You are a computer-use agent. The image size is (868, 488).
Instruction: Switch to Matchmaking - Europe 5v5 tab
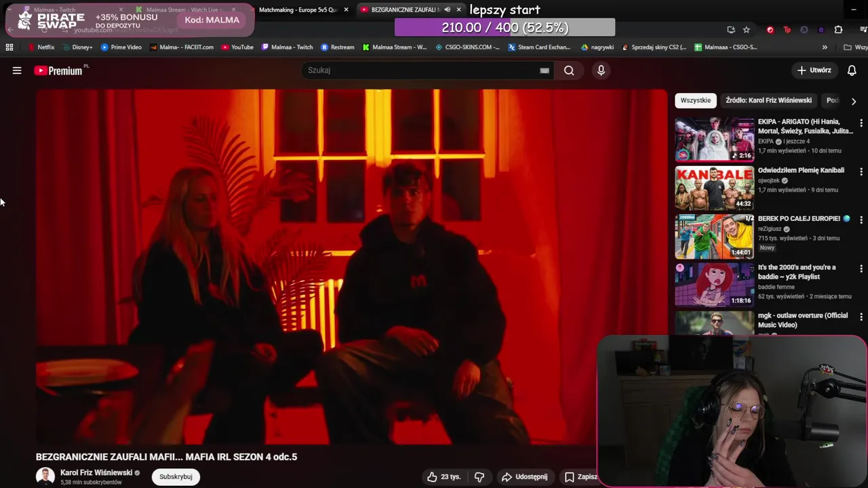coord(298,9)
